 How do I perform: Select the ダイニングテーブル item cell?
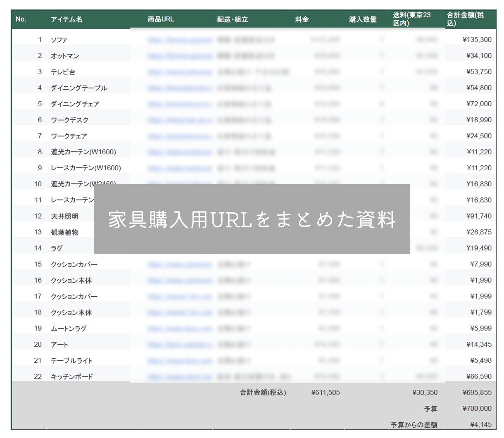point(79,88)
